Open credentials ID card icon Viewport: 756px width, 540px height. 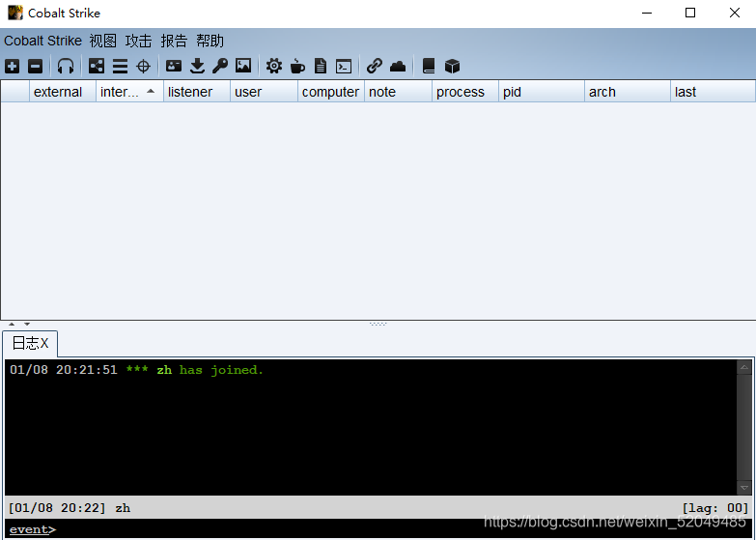(x=174, y=66)
